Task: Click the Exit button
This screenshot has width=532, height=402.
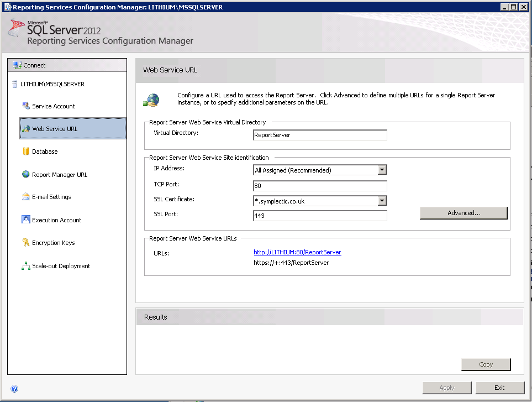Action: tap(499, 388)
